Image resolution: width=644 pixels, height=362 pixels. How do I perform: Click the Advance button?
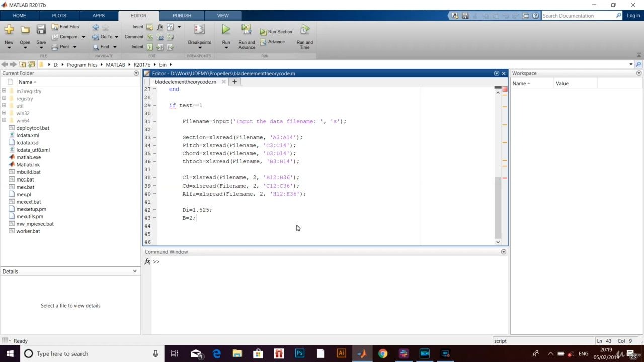[x=272, y=42]
